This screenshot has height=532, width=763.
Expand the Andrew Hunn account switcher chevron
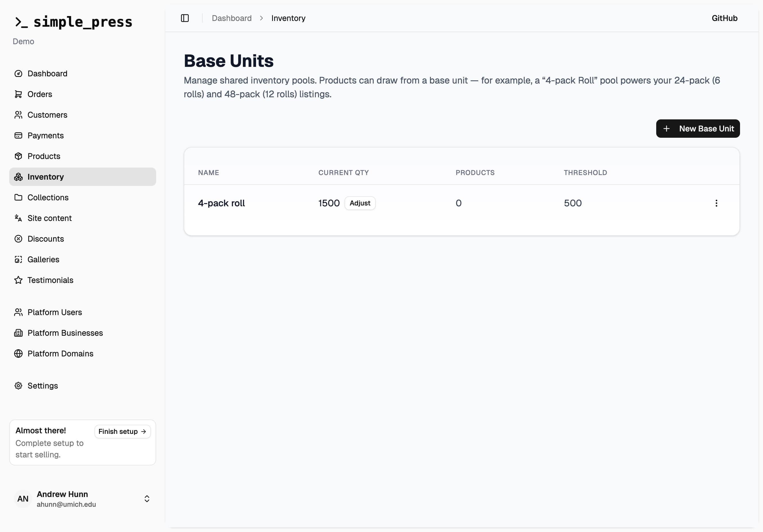tap(147, 498)
